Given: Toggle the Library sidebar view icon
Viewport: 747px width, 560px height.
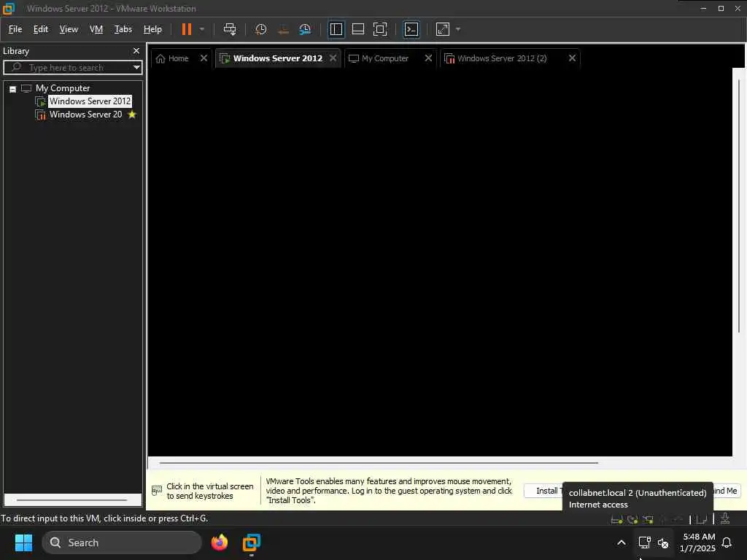Looking at the screenshot, I should click(x=336, y=29).
